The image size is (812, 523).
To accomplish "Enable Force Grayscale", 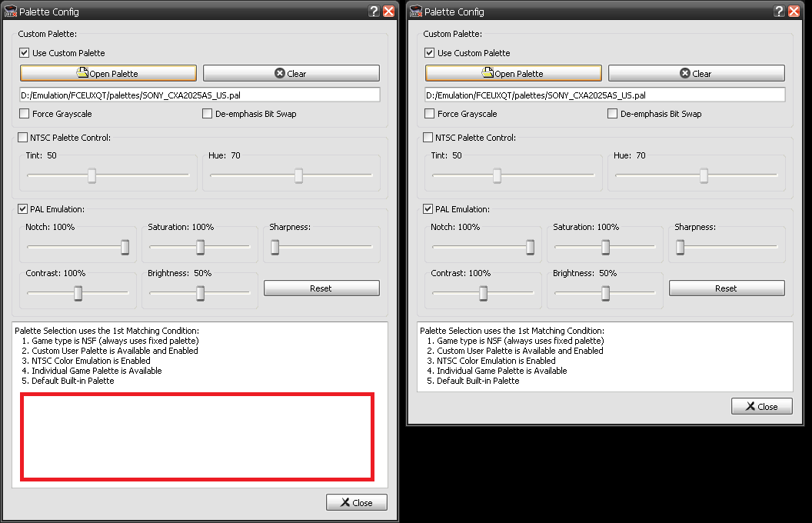I will tap(22, 113).
